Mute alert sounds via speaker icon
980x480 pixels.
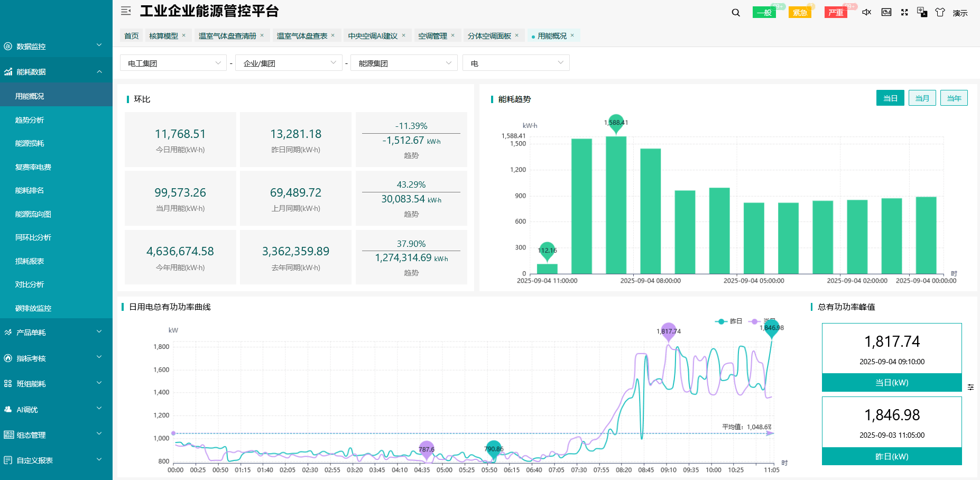tap(866, 12)
